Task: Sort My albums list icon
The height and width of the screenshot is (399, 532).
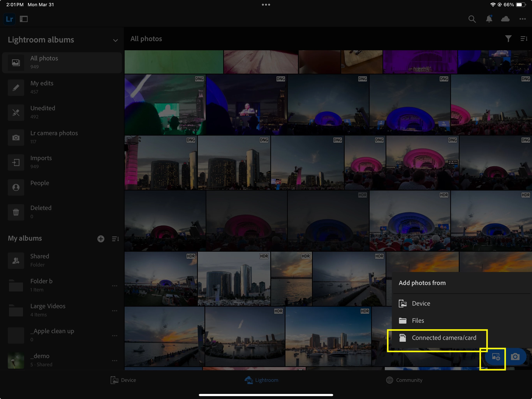Action: tap(115, 239)
